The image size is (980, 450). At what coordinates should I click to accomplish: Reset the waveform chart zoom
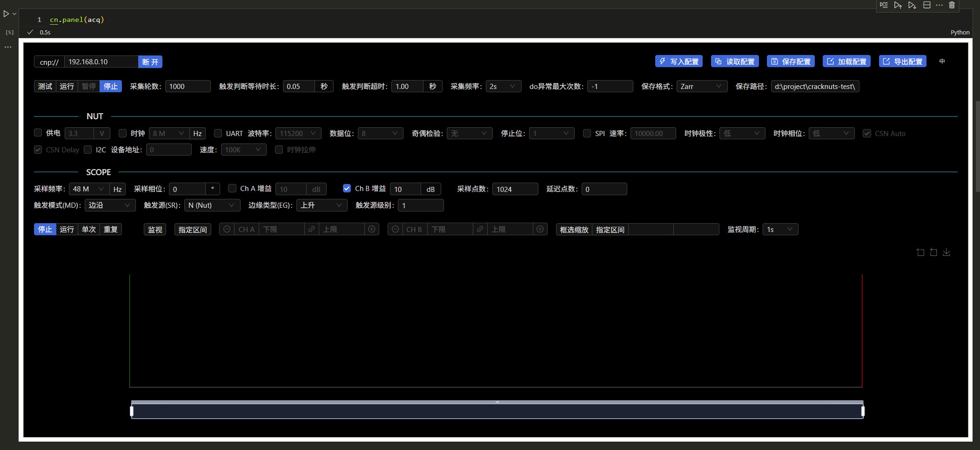[933, 252]
